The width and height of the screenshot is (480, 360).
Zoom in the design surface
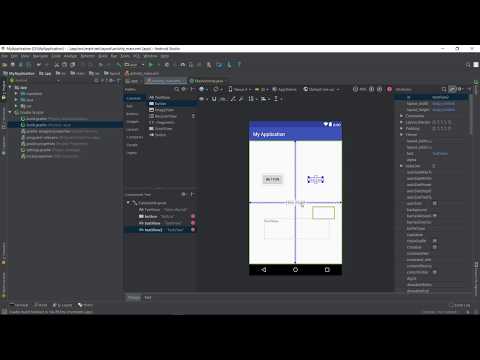pos(371,89)
